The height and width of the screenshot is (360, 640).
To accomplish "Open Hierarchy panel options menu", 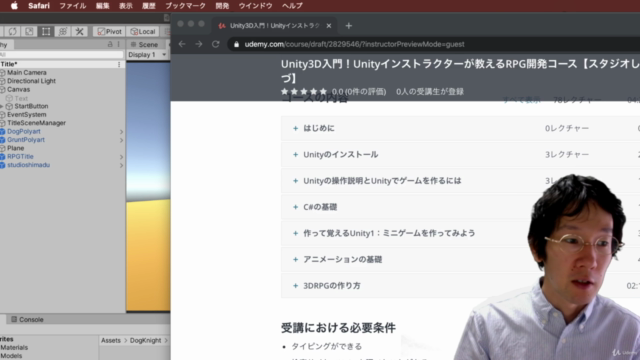I will tap(118, 44).
